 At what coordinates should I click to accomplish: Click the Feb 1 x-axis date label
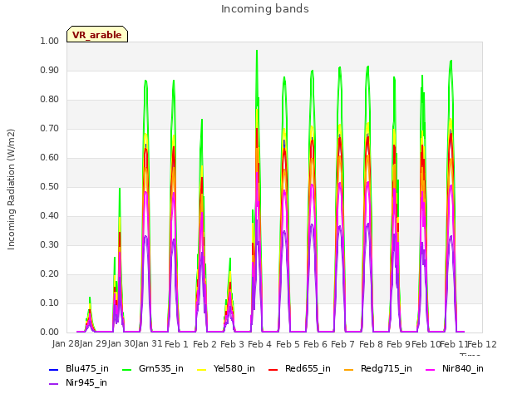coord(176,344)
